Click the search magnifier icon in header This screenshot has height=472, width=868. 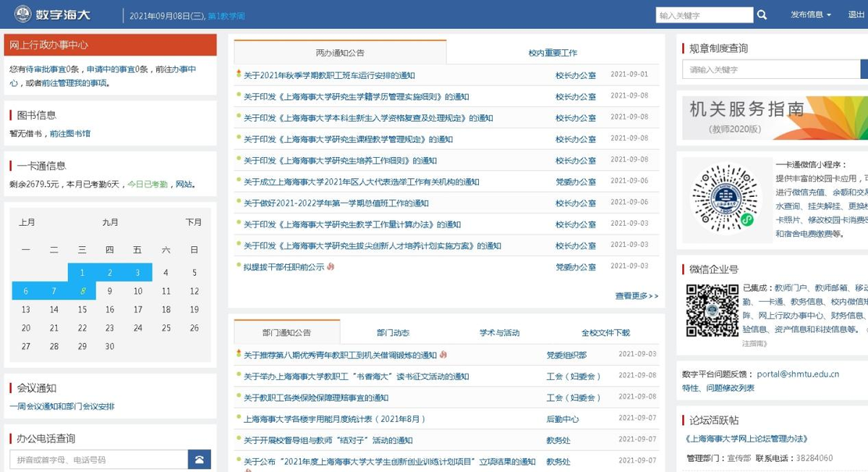point(762,15)
